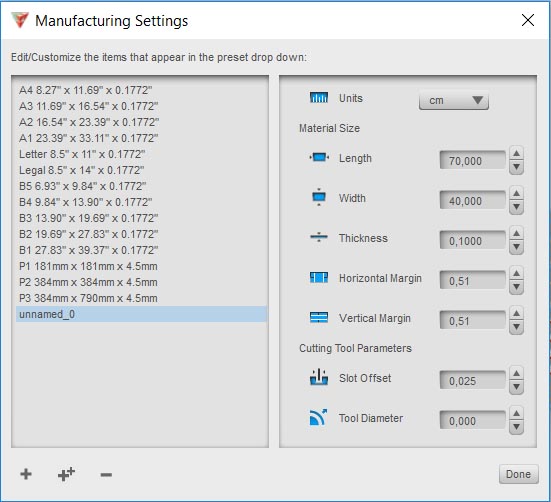Click the Units ruler icon
The width and height of the screenshot is (551, 502).
tap(319, 97)
